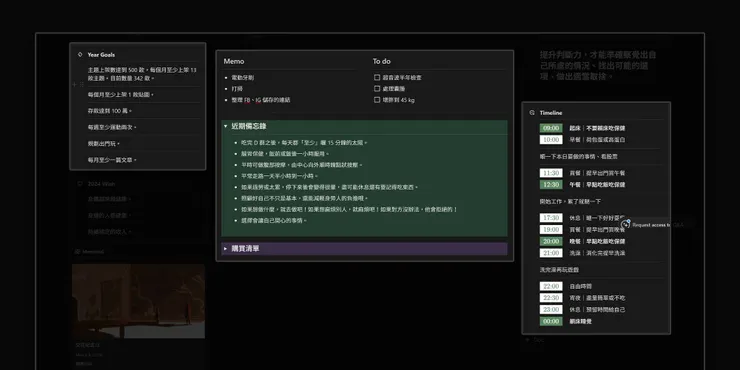Click the dimmed quote text 提升判斷力

[x=597, y=65]
